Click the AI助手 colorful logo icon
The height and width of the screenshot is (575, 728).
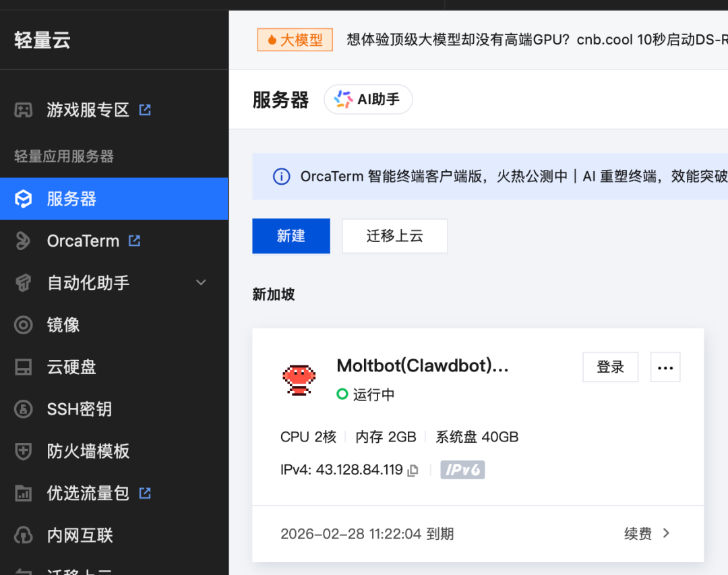click(x=344, y=99)
